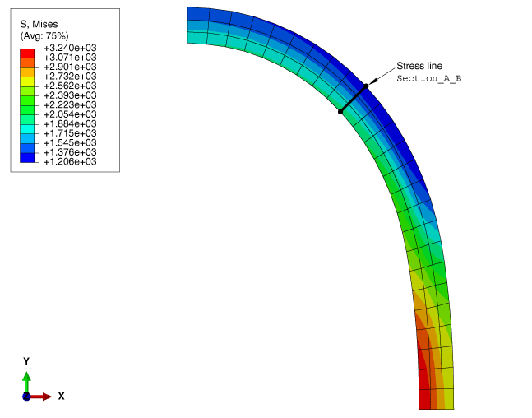Click the green Y axis arrow of triad

(x=26, y=379)
